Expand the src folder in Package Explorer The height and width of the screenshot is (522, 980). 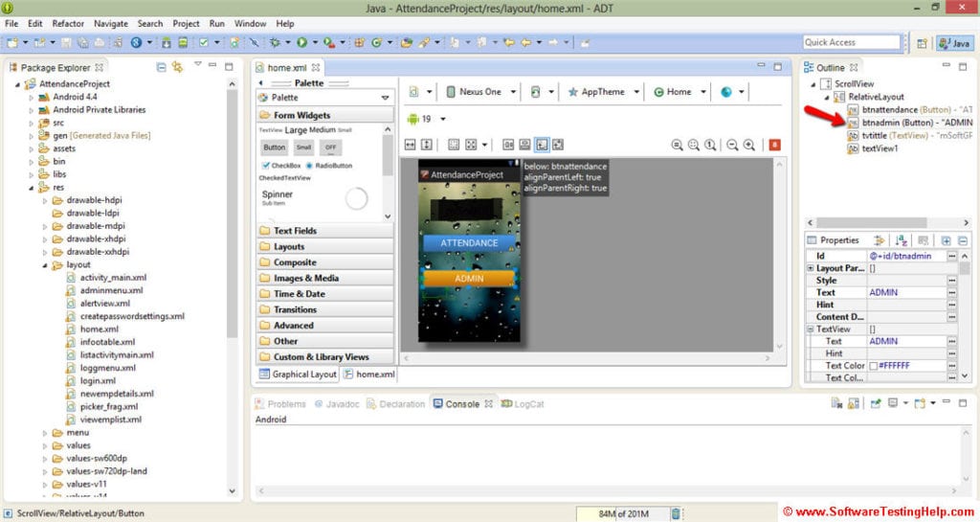(32, 124)
